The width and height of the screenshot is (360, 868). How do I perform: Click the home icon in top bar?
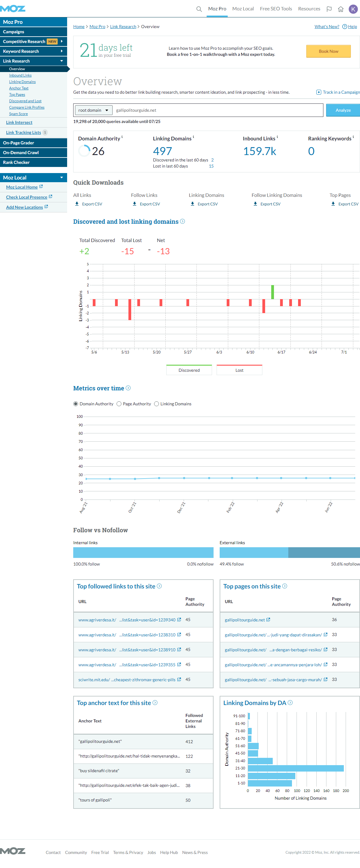[340, 9]
